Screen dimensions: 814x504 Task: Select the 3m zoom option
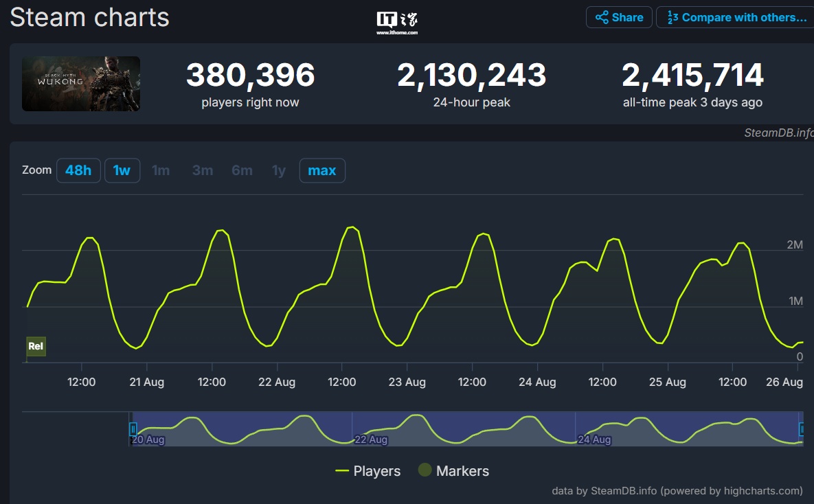[202, 170]
